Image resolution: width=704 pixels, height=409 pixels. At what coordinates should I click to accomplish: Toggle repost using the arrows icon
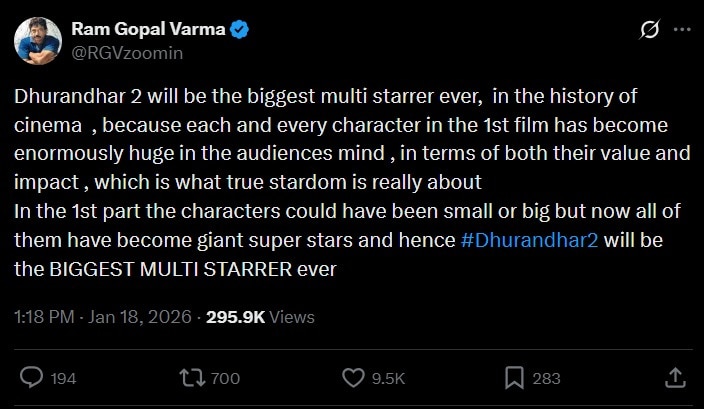click(x=190, y=377)
